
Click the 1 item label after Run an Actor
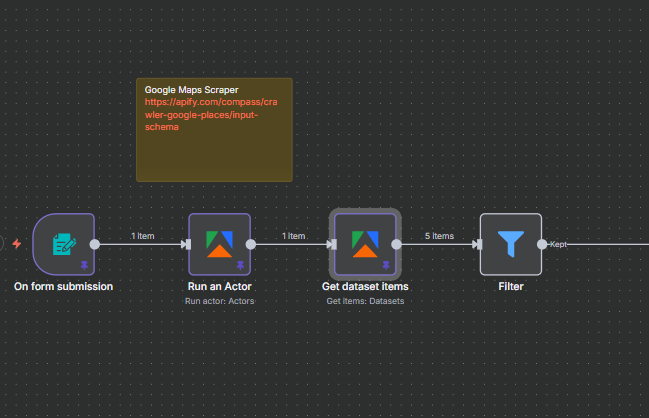pos(293,236)
